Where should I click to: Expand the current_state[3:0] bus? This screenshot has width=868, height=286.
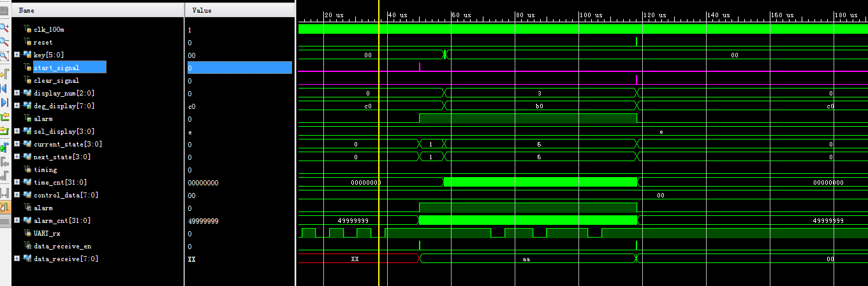click(x=17, y=144)
